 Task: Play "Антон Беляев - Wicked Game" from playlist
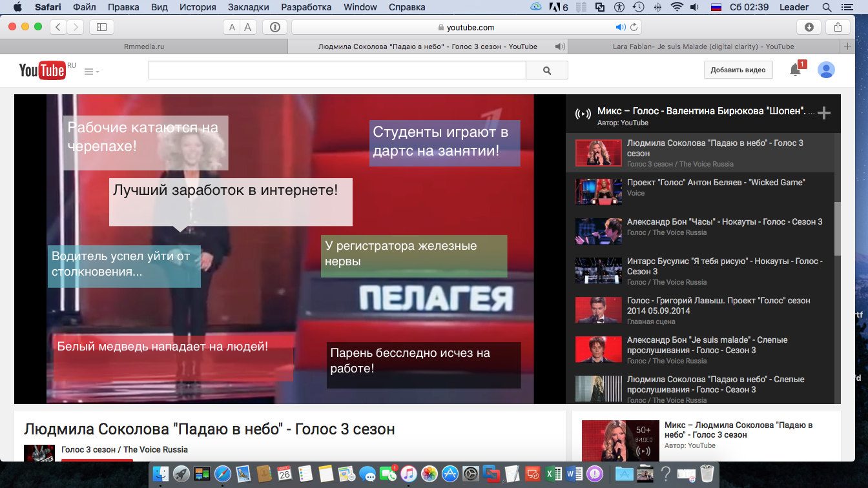pos(700,192)
